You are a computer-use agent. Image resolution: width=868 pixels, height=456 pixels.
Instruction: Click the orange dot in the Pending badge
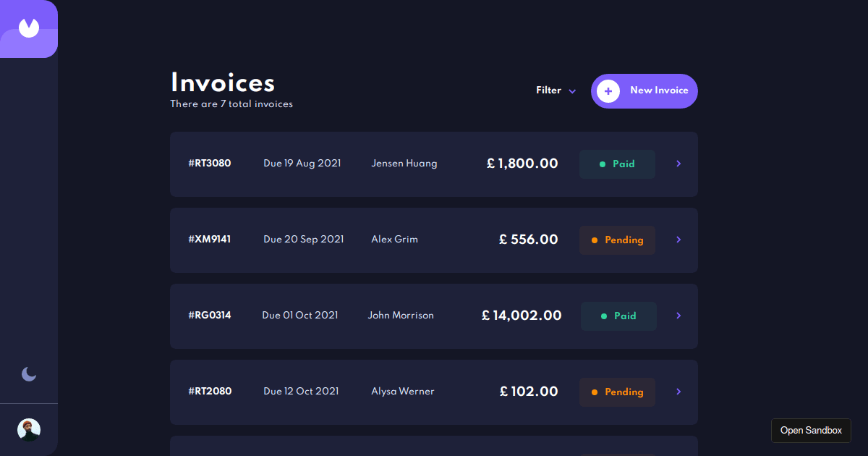point(595,240)
